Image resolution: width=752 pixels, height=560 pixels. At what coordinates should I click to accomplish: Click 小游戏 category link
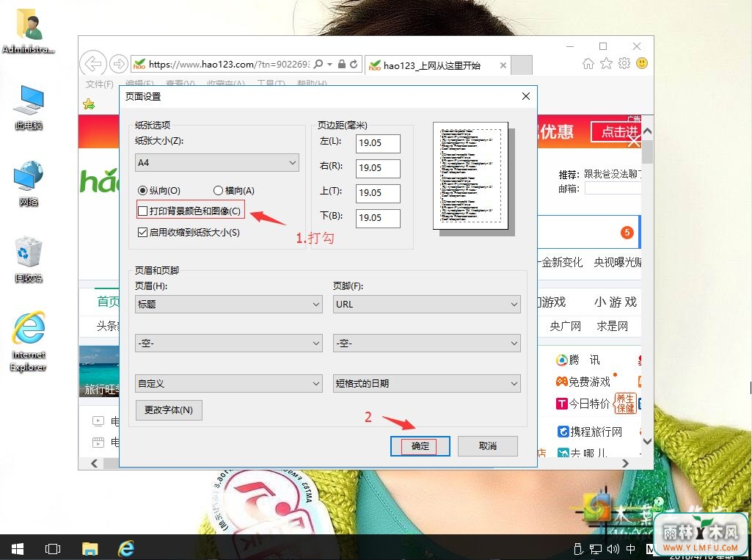(616, 302)
